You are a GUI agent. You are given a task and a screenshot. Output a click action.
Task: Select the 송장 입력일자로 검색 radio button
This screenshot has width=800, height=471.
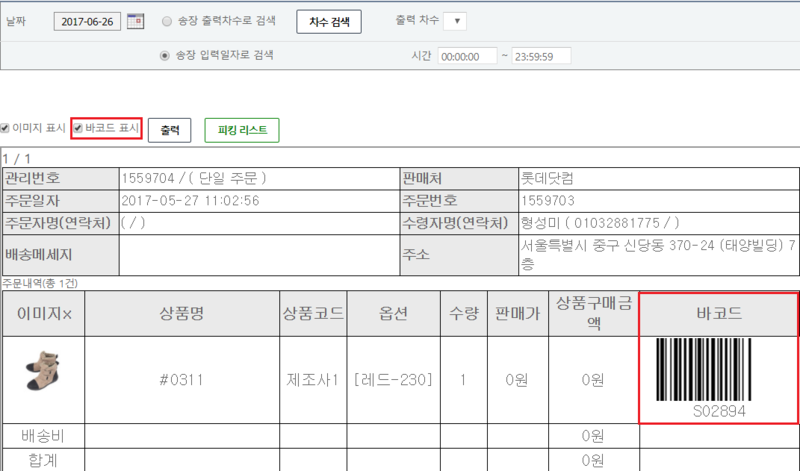pos(165,55)
